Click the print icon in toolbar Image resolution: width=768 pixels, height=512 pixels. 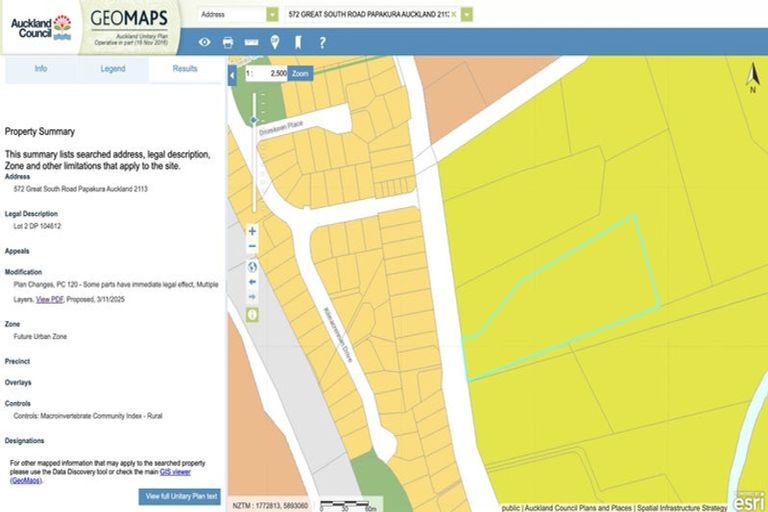click(228, 42)
